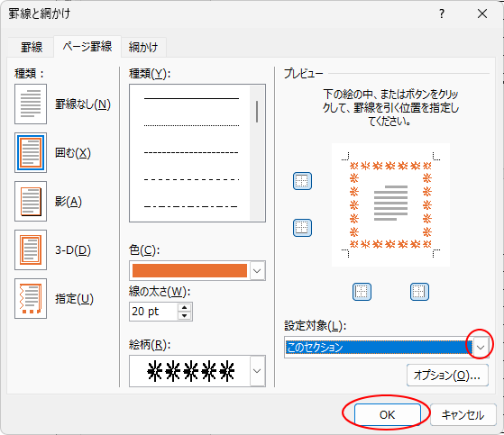The width and height of the screenshot is (504, 435).
Task: Click the ? help button in title bar
Action: click(442, 14)
